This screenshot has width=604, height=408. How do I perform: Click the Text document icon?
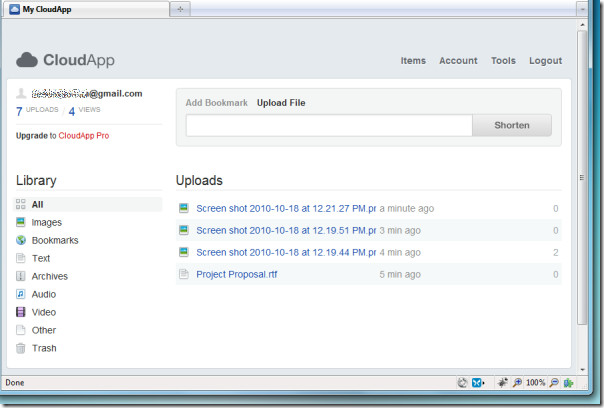21,258
